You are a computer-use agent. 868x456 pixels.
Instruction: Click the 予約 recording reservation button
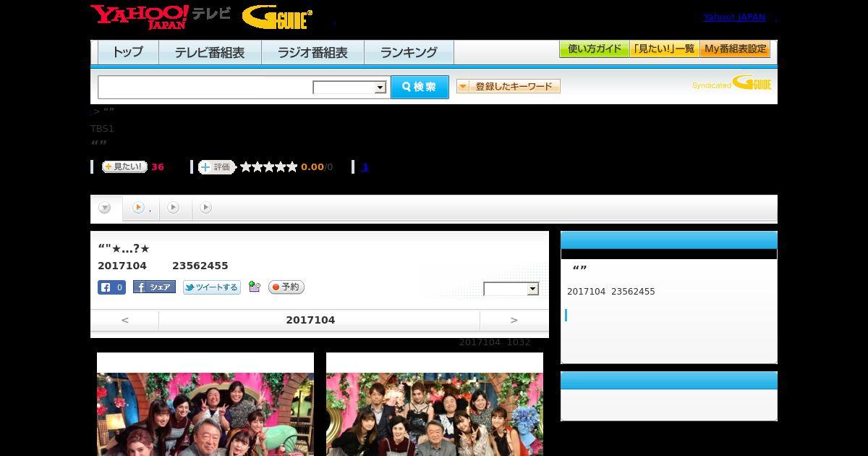click(286, 287)
